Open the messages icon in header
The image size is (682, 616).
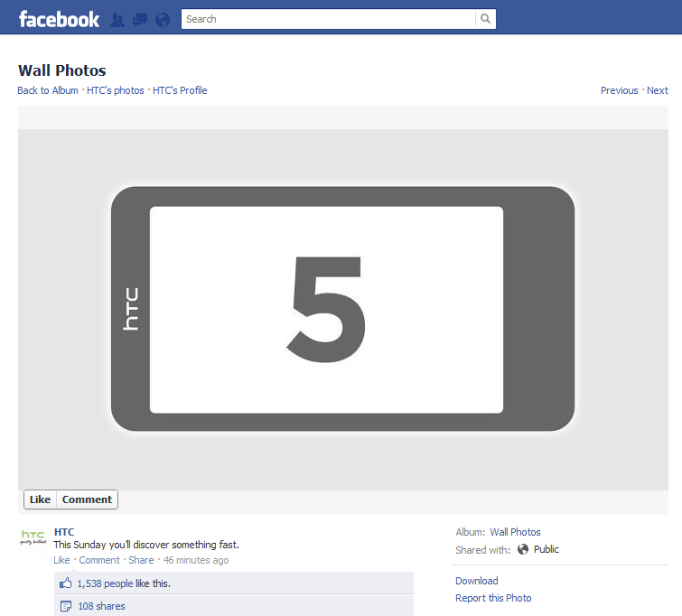[x=140, y=19]
